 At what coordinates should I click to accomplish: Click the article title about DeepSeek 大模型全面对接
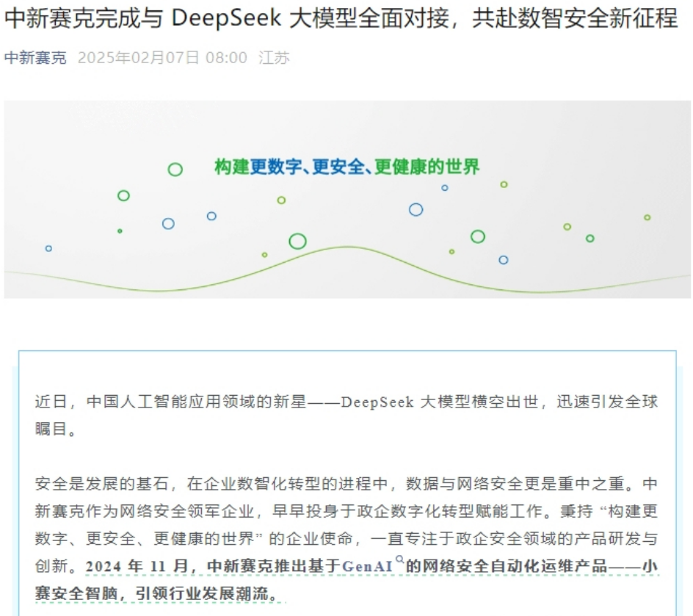pyautogui.click(x=341, y=18)
